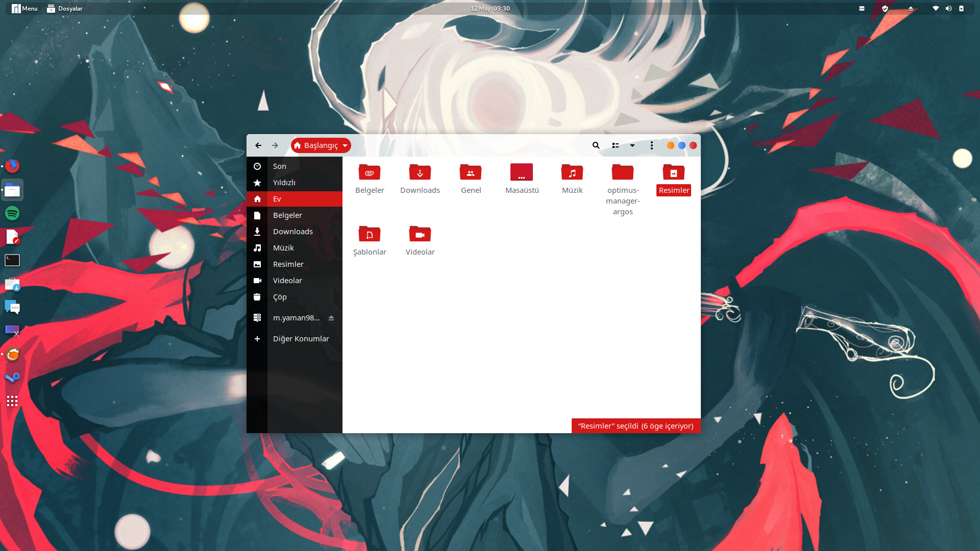Open the volume speaker icon
This screenshot has height=551, width=980.
[948, 8]
